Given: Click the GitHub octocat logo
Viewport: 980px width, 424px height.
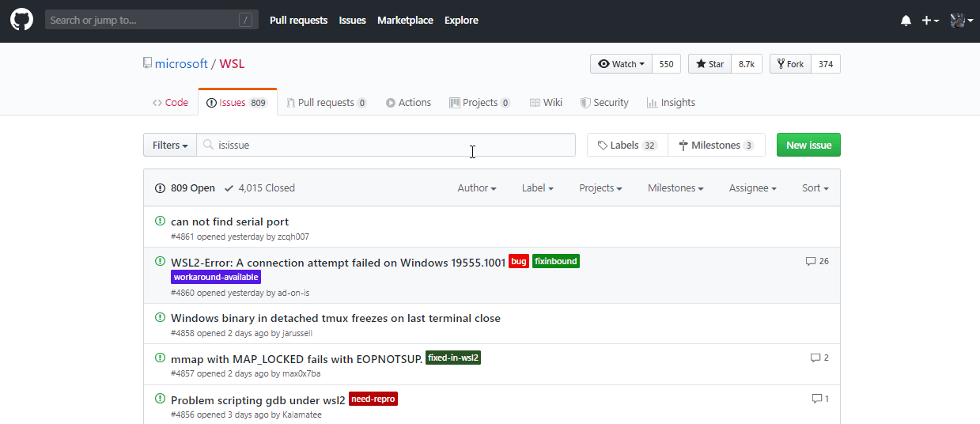Looking at the screenshot, I should click(21, 20).
